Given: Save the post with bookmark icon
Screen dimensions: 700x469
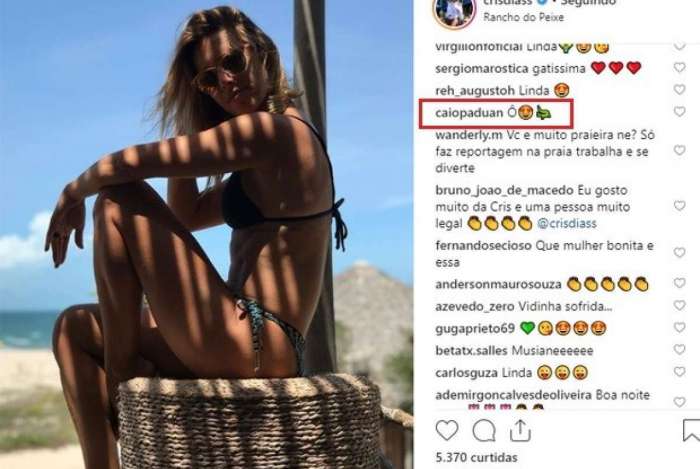Looking at the screenshot, I should coord(692,431).
